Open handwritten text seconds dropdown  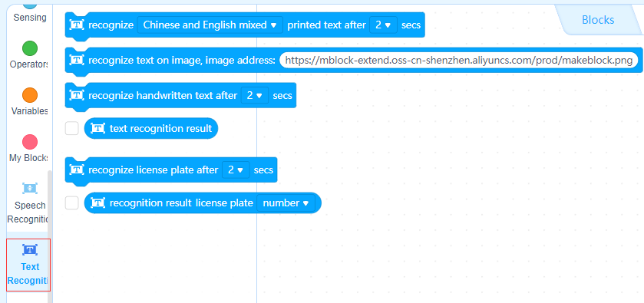255,96
